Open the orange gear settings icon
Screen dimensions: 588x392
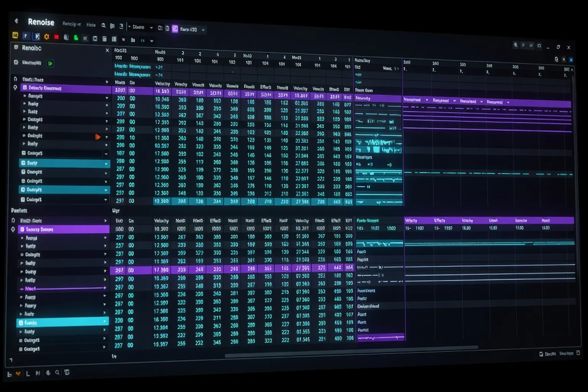[47, 37]
